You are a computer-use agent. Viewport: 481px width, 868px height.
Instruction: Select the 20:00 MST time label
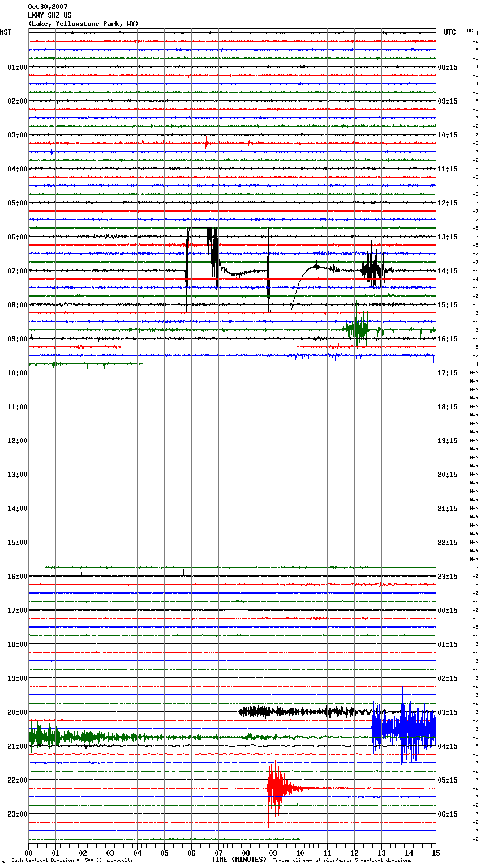pyautogui.click(x=18, y=712)
